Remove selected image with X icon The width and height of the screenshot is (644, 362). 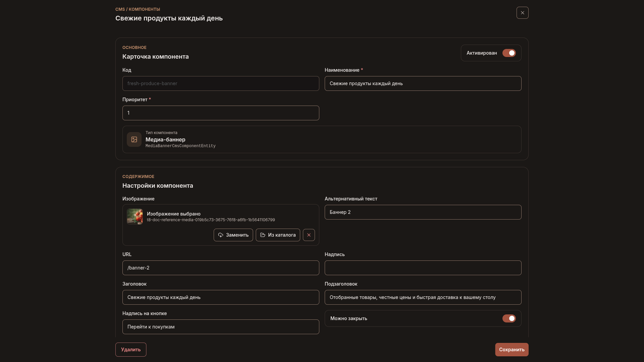309,235
